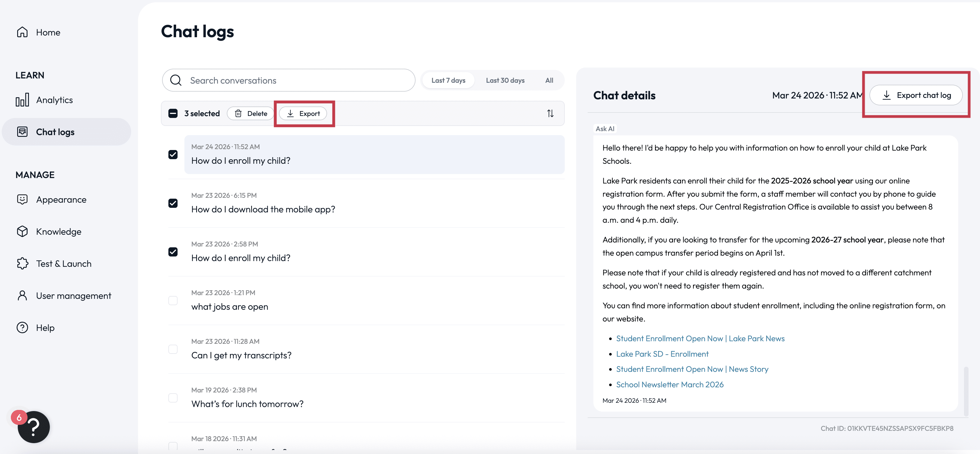This screenshot has width=980, height=454.
Task: Open the Knowledge section
Action: [66, 231]
